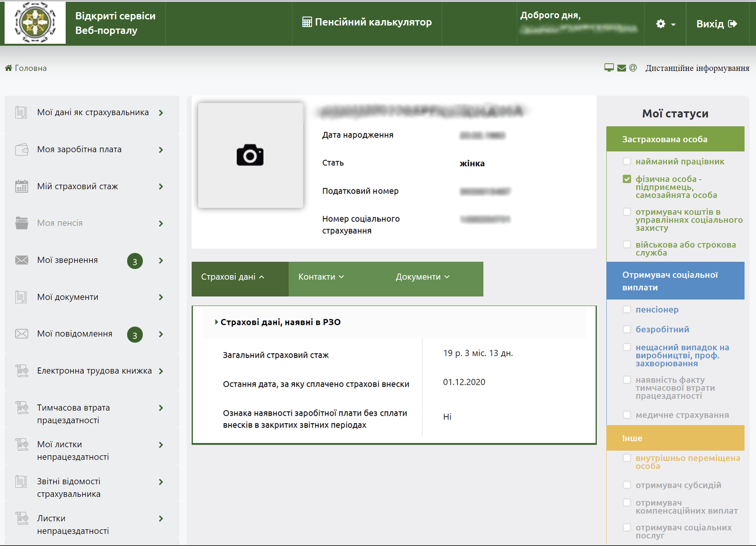The width and height of the screenshot is (756, 546).
Task: Click the Електронна трудова книжка certificate icon
Action: [22, 371]
